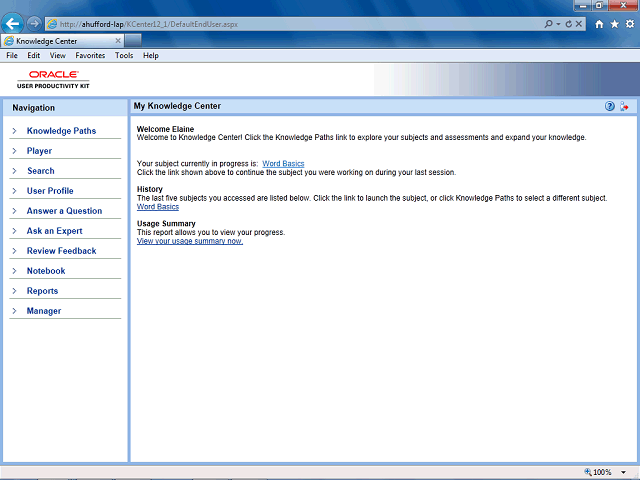The width and height of the screenshot is (640, 480).
Task: Open Ask an Expert in Navigation
Action: pyautogui.click(x=54, y=231)
